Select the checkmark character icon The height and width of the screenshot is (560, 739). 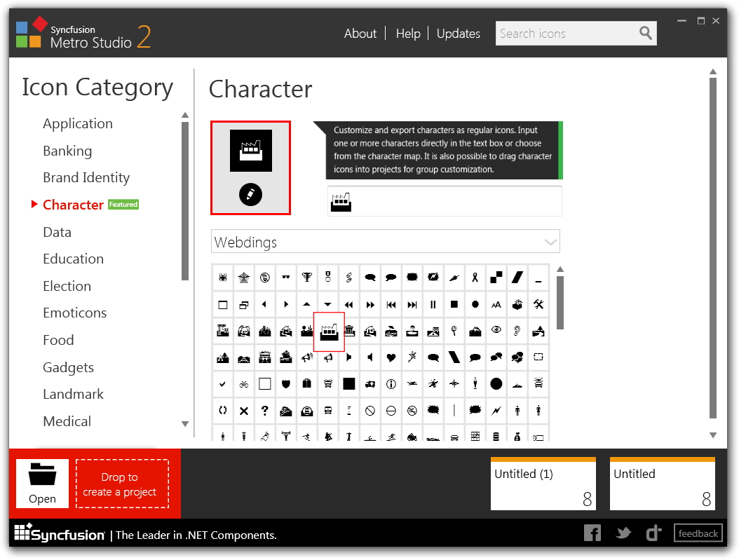tap(222, 384)
